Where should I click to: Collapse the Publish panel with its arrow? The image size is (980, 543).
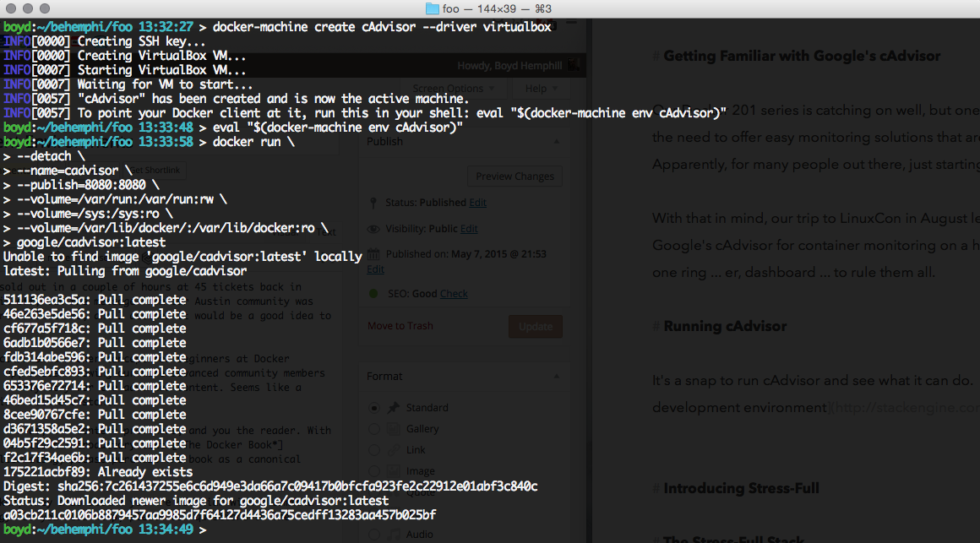click(556, 142)
